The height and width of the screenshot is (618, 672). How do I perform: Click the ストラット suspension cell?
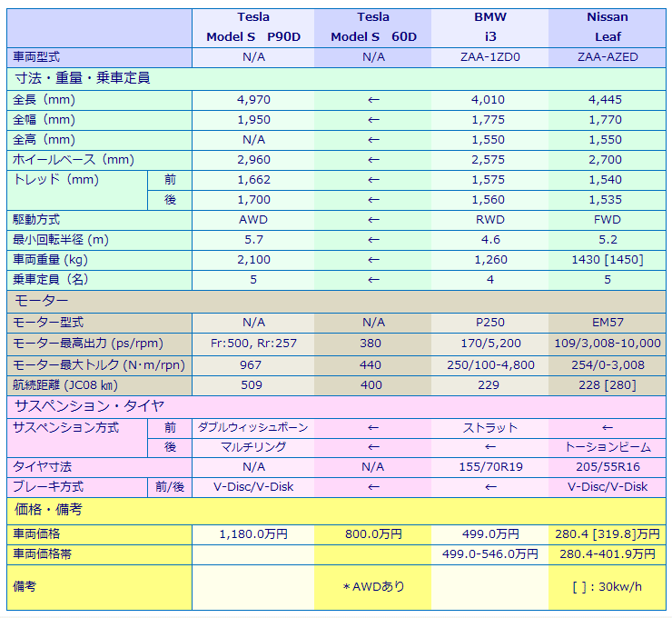pyautogui.click(x=489, y=428)
